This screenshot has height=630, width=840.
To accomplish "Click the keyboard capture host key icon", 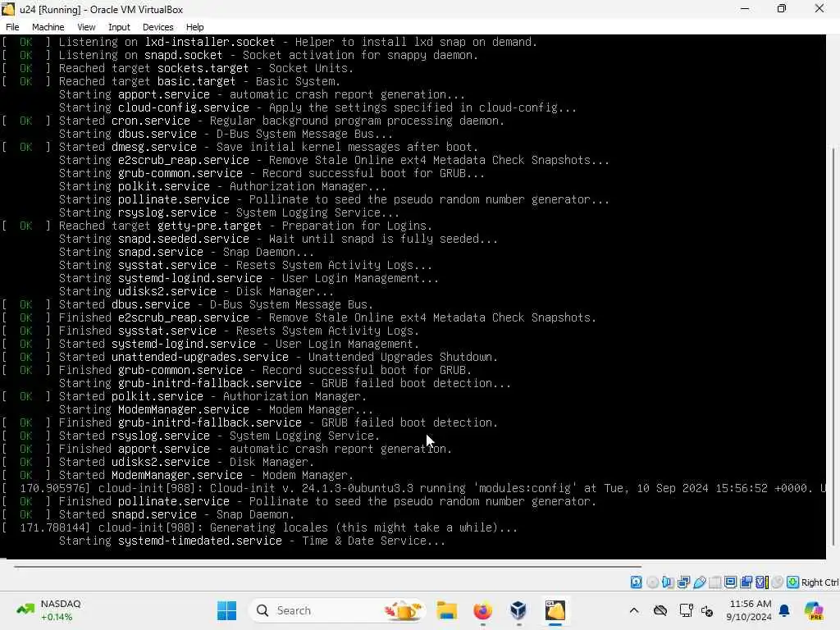I will click(793, 582).
